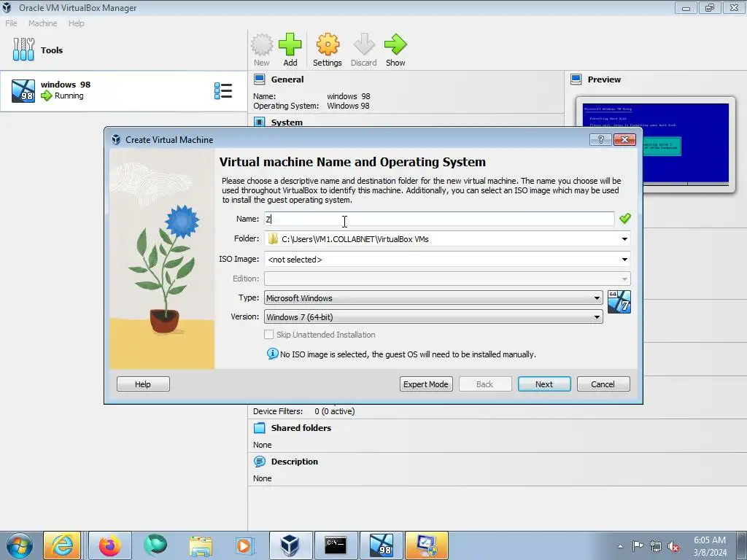
Task: Open the Windows Start button
Action: 20,545
